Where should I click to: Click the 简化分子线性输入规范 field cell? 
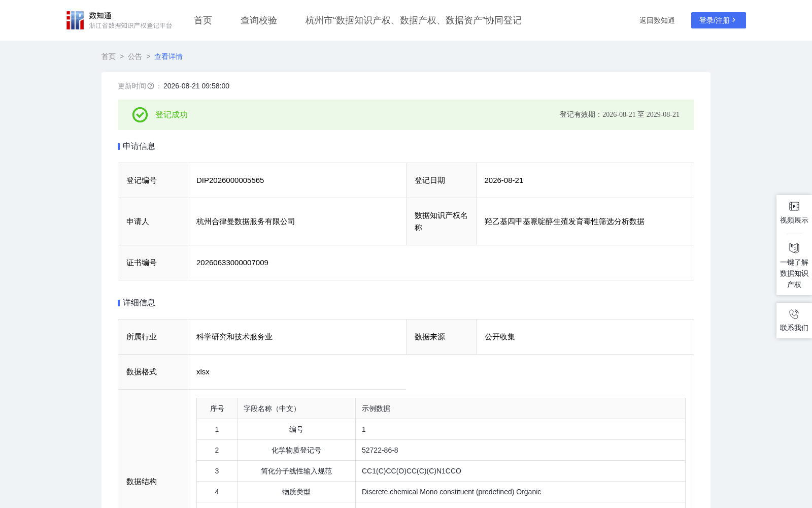pos(296,471)
